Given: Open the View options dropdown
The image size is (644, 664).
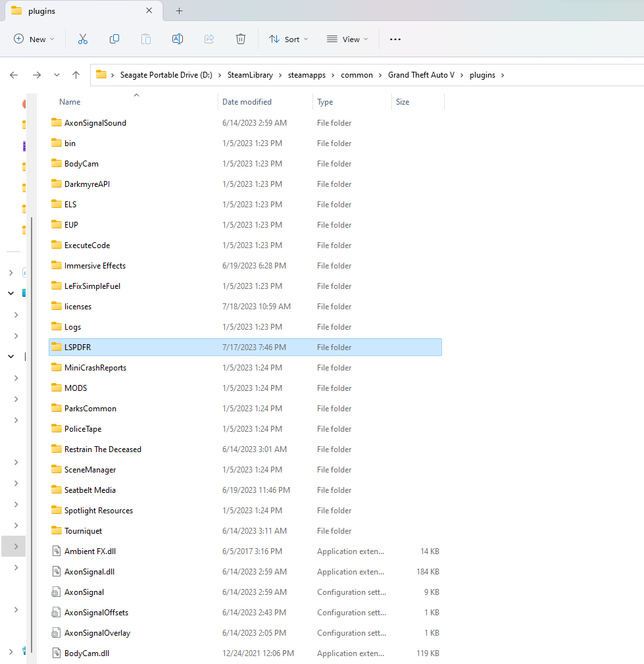Looking at the screenshot, I should pyautogui.click(x=347, y=39).
